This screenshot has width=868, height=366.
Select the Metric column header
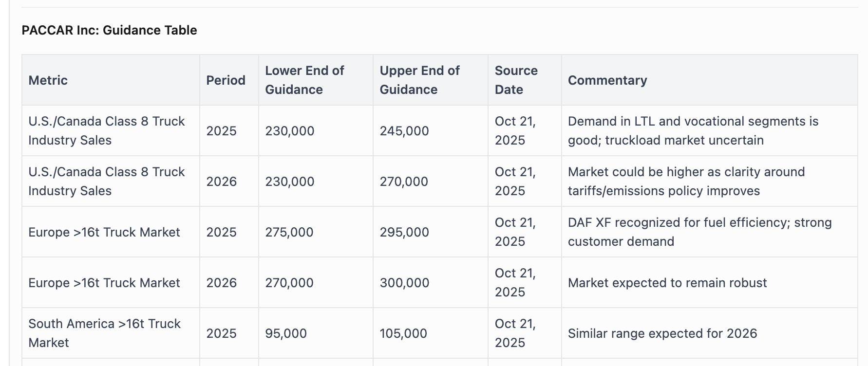[48, 80]
